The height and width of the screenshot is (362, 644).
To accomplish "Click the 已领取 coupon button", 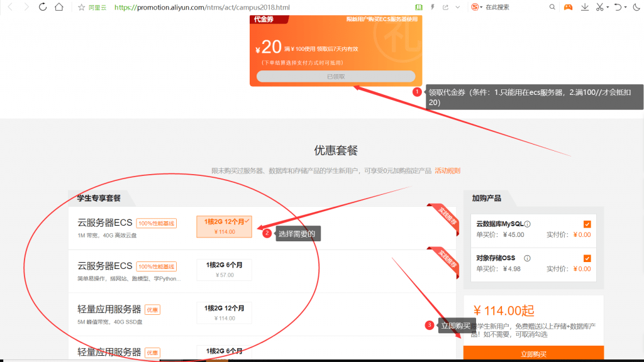I will pos(336,76).
